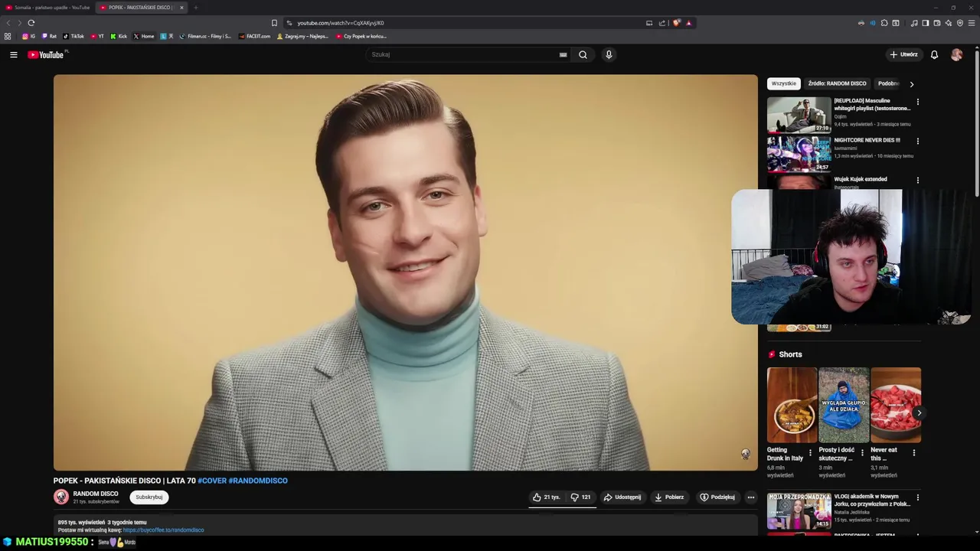Click the #RANDOMDISCO hashtag in the title
The width and height of the screenshot is (980, 551).
click(258, 481)
